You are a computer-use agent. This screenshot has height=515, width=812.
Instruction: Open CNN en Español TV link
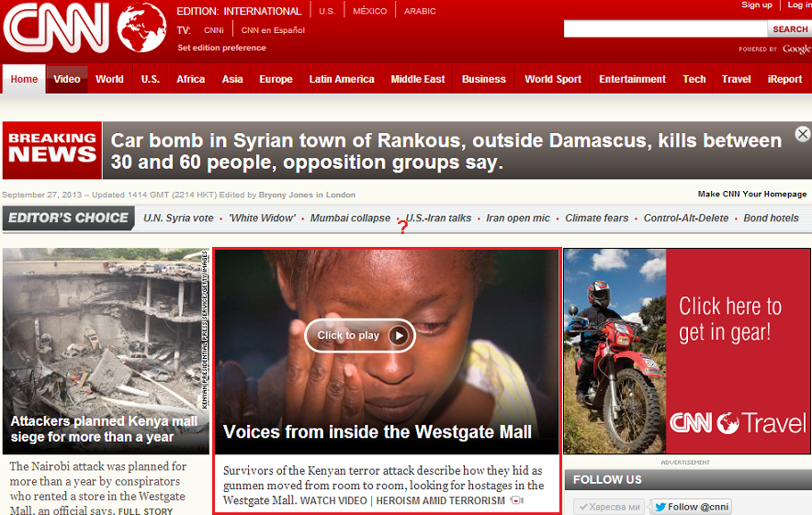pos(273,30)
